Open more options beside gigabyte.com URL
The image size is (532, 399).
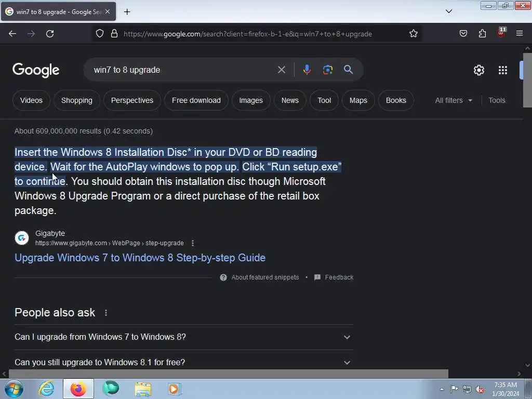(193, 243)
